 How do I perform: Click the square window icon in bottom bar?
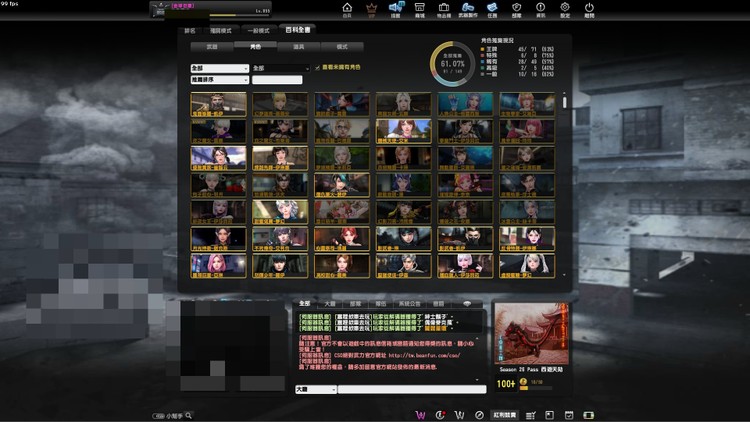point(549,415)
